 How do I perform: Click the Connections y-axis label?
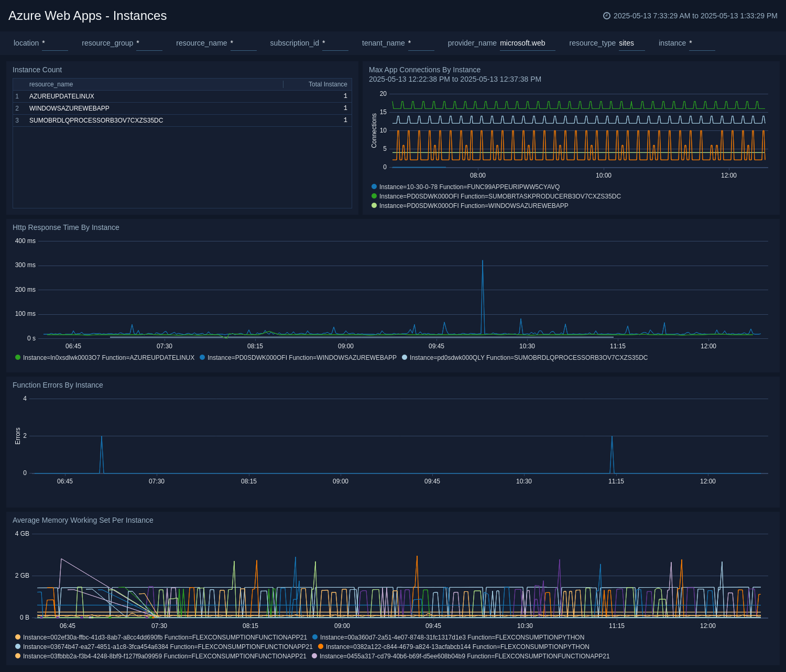(374, 131)
